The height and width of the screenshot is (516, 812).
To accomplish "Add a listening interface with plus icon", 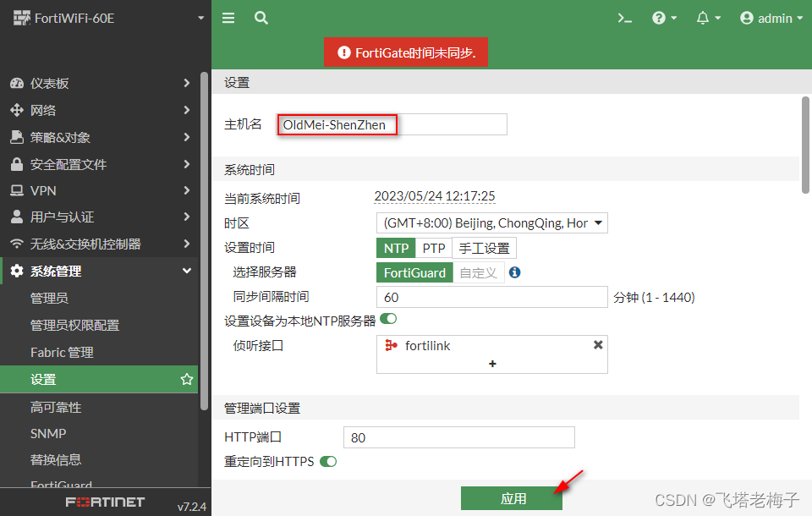I will point(492,364).
